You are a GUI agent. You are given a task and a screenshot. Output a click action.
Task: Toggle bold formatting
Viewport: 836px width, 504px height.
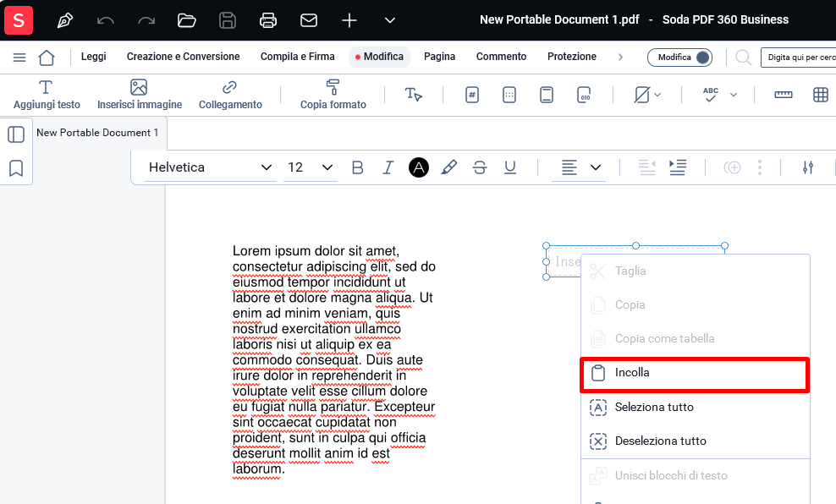[358, 167]
